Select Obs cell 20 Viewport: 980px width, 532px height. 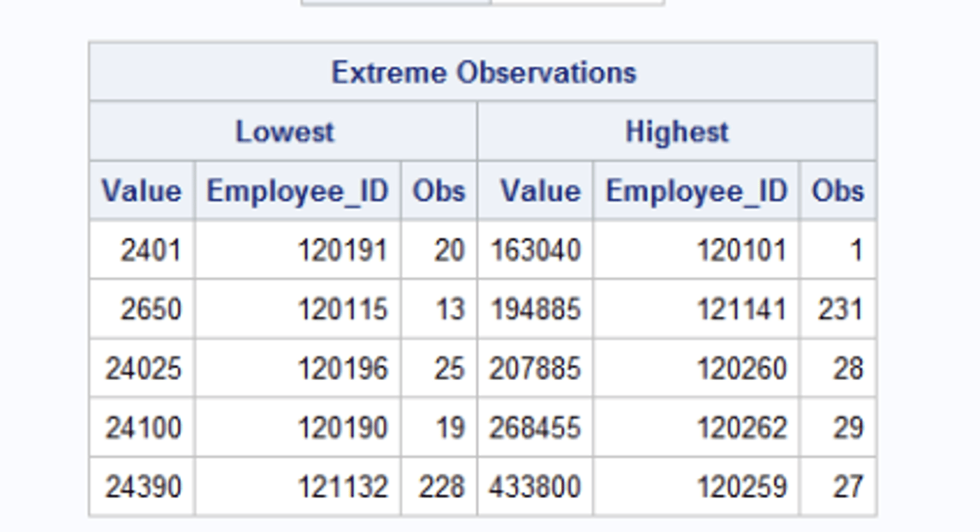click(x=450, y=250)
